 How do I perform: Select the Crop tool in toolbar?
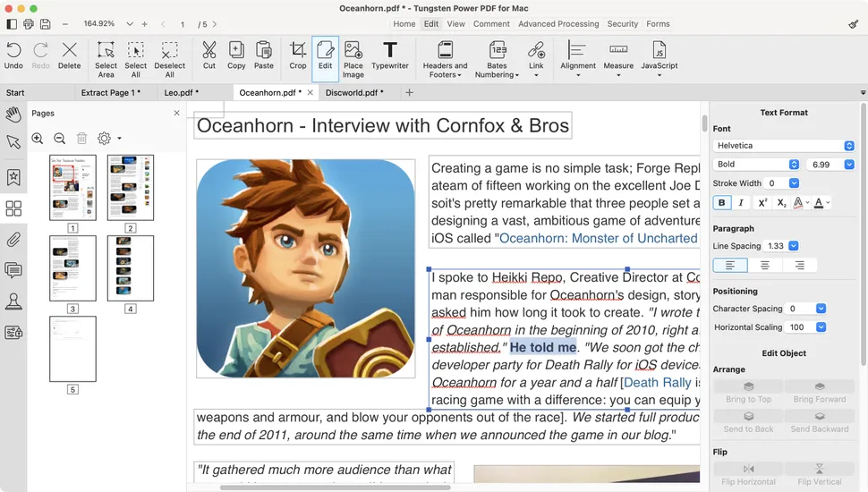click(298, 55)
